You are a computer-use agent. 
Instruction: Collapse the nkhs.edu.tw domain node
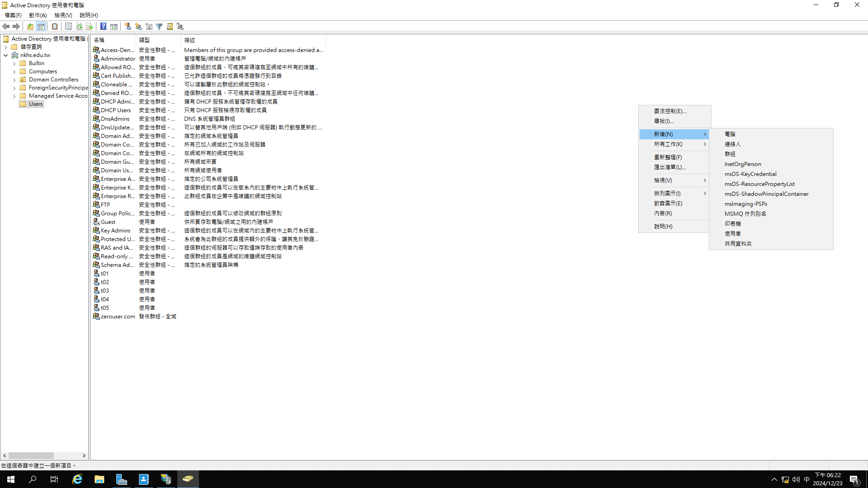tap(5, 55)
